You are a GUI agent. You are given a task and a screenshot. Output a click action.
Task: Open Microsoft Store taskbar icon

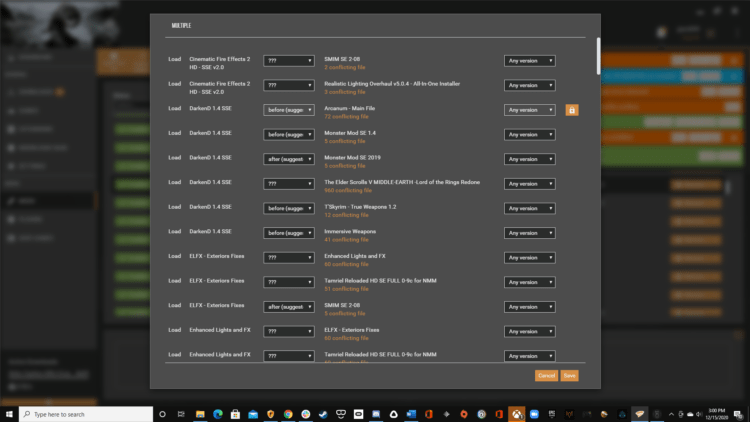(x=235, y=414)
